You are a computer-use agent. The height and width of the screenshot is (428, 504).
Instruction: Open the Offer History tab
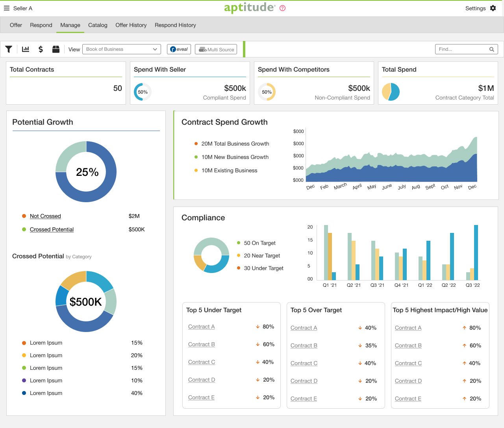click(131, 25)
